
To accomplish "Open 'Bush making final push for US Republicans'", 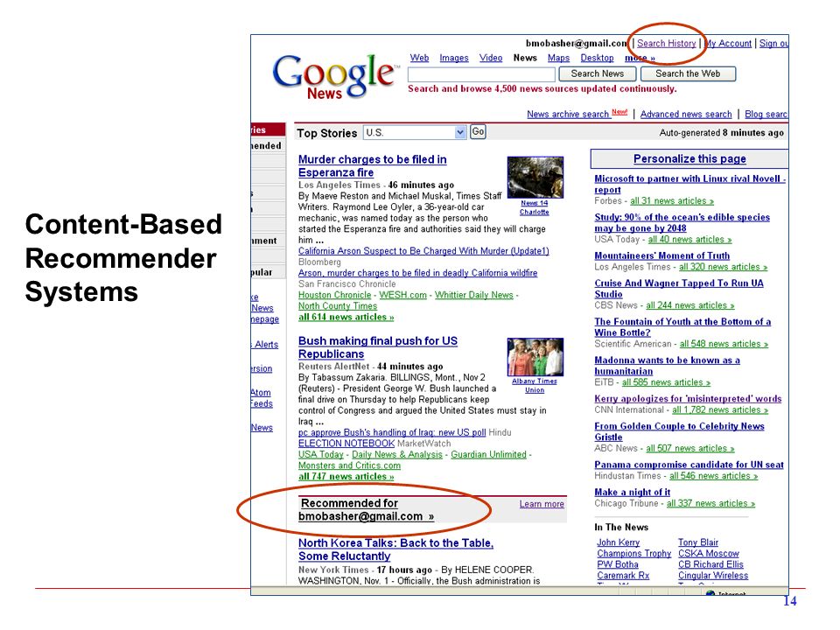I will (378, 347).
